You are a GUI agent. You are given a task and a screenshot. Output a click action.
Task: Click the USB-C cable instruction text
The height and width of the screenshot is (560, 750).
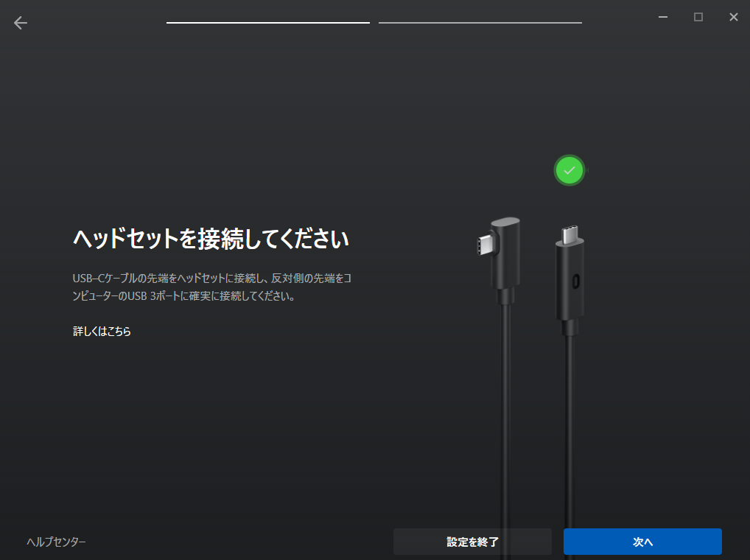pos(212,287)
